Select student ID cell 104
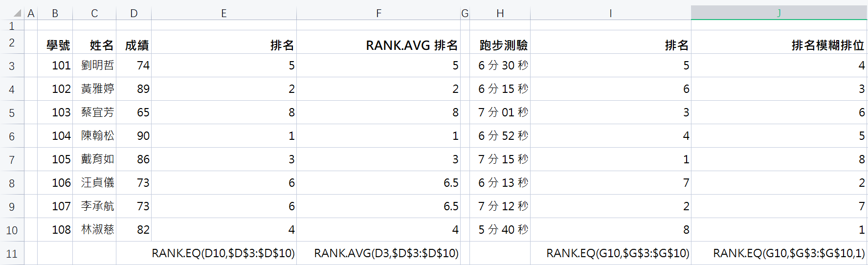This screenshot has height=265, width=868. pos(55,136)
